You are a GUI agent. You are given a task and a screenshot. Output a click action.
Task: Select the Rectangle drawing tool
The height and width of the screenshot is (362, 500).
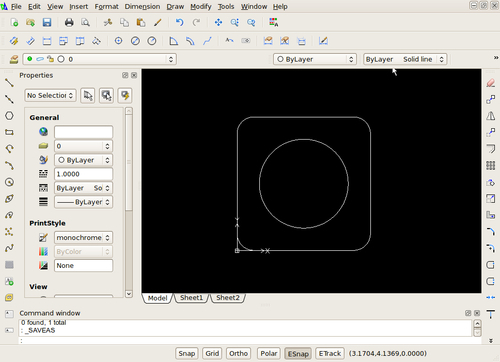coord(9,132)
